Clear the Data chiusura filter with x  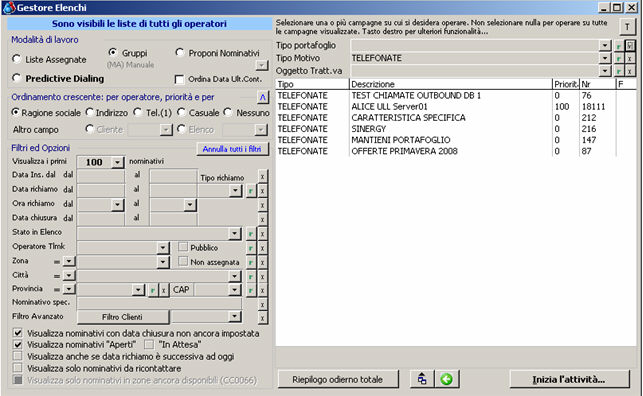tap(262, 220)
